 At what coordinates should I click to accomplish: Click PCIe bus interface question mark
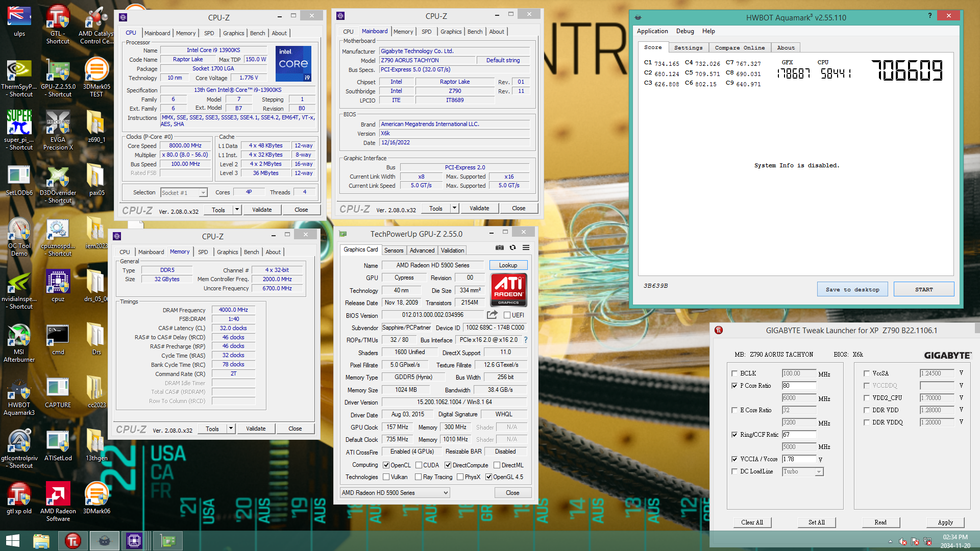(x=526, y=340)
